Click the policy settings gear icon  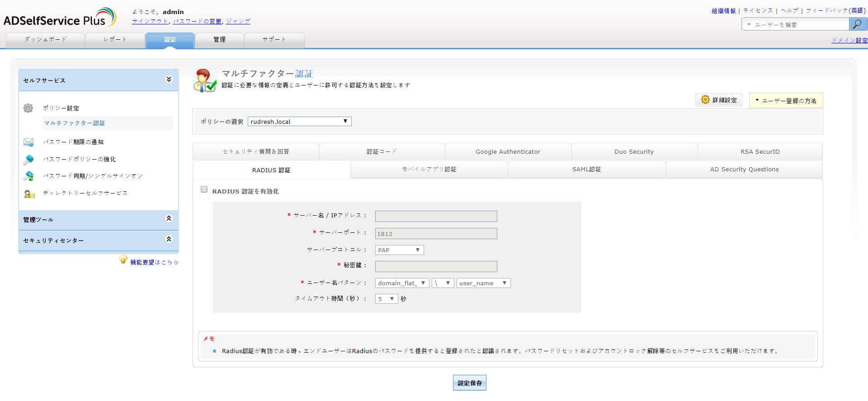pyautogui.click(x=28, y=108)
